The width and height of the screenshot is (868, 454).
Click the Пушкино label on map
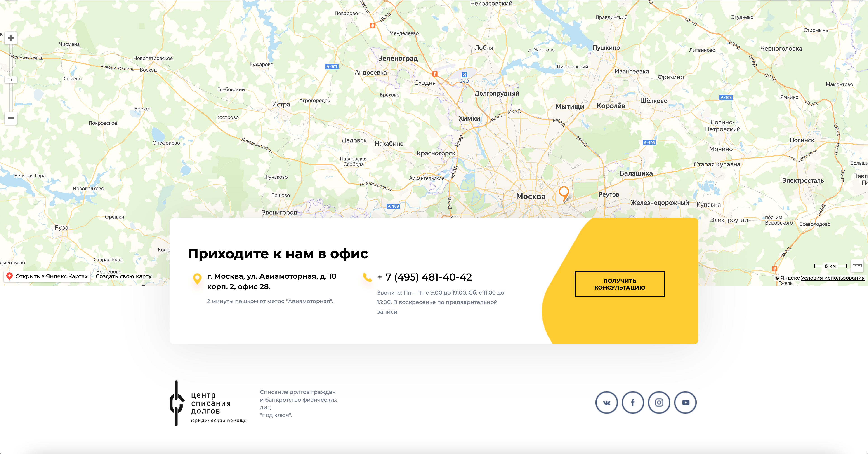point(606,48)
